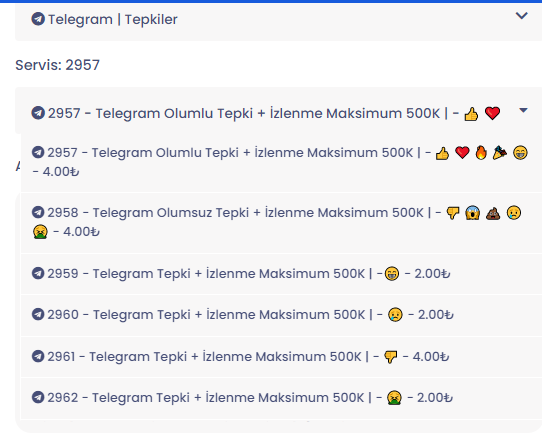Image resolution: width=542 pixels, height=433 pixels.
Task: Choose service 2959 grinning emoji reaction
Action: [281, 274]
